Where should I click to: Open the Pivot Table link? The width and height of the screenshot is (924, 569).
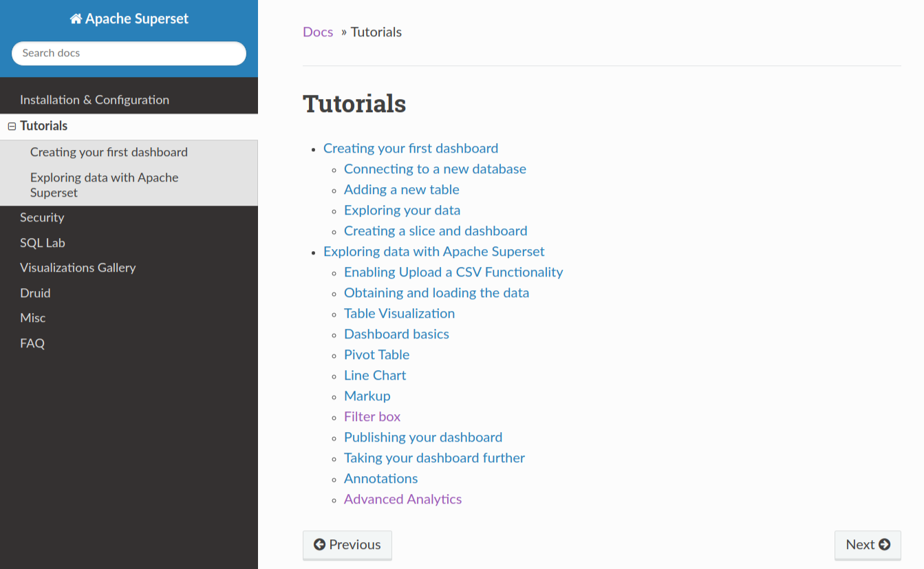pyautogui.click(x=377, y=354)
